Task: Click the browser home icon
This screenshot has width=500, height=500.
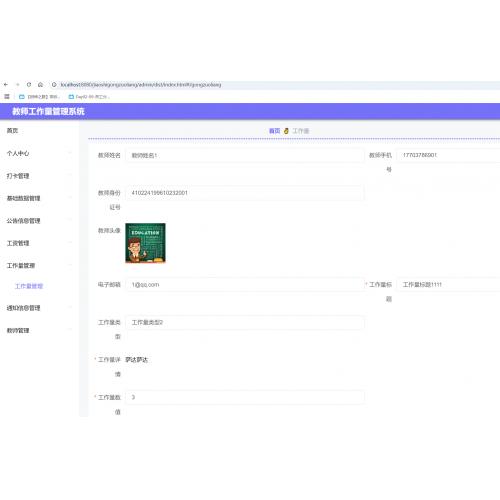Action: click(40, 85)
